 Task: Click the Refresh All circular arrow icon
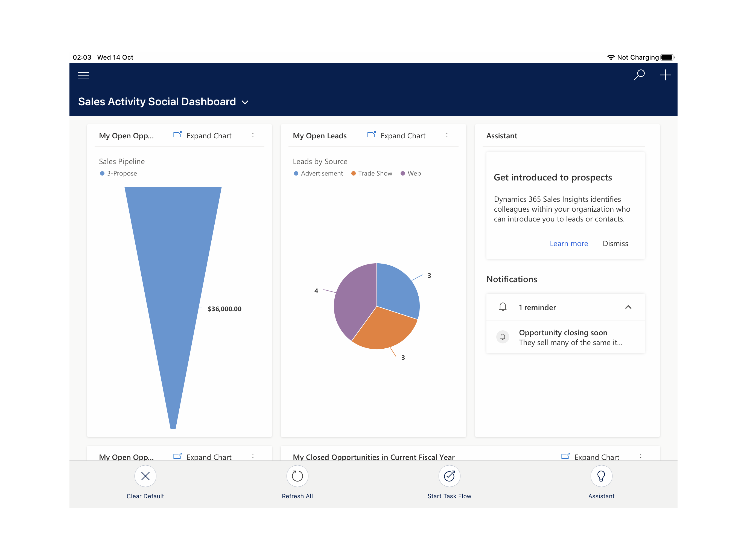297,476
